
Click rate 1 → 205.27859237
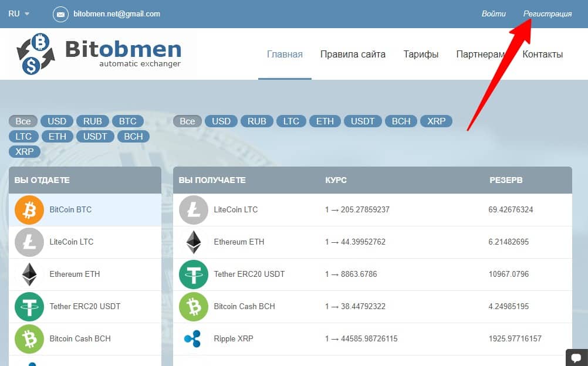point(357,209)
